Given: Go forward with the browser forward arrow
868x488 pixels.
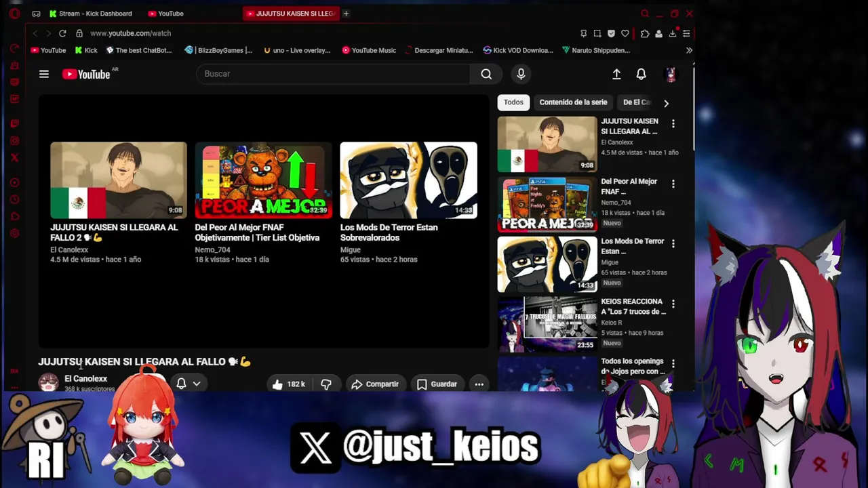Looking at the screenshot, I should coord(49,33).
